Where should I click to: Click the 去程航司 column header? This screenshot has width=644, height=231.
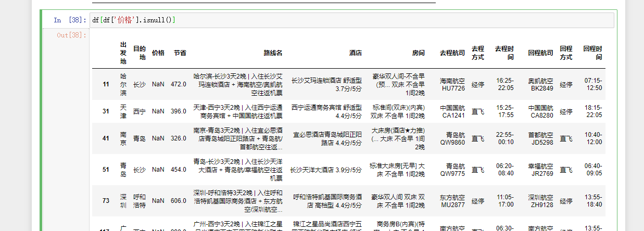click(x=452, y=53)
